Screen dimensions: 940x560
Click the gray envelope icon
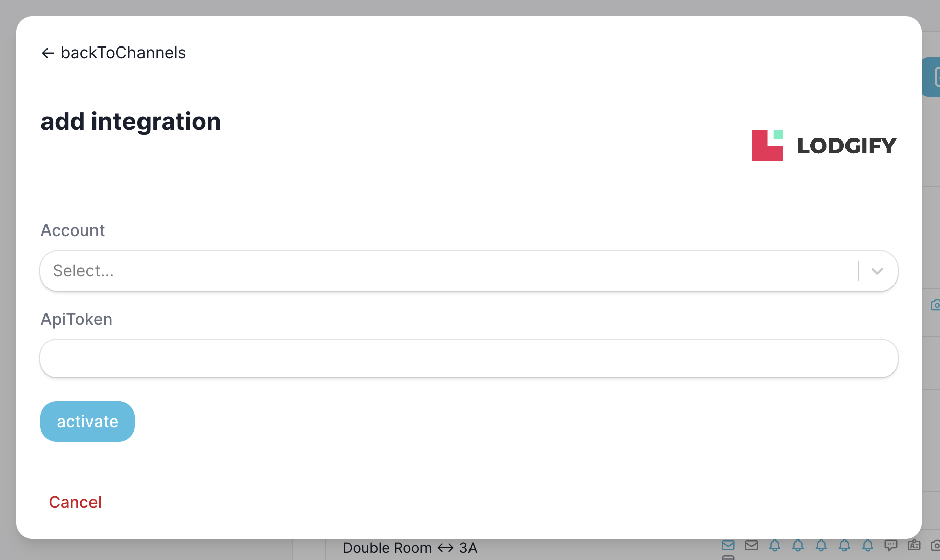(x=751, y=546)
